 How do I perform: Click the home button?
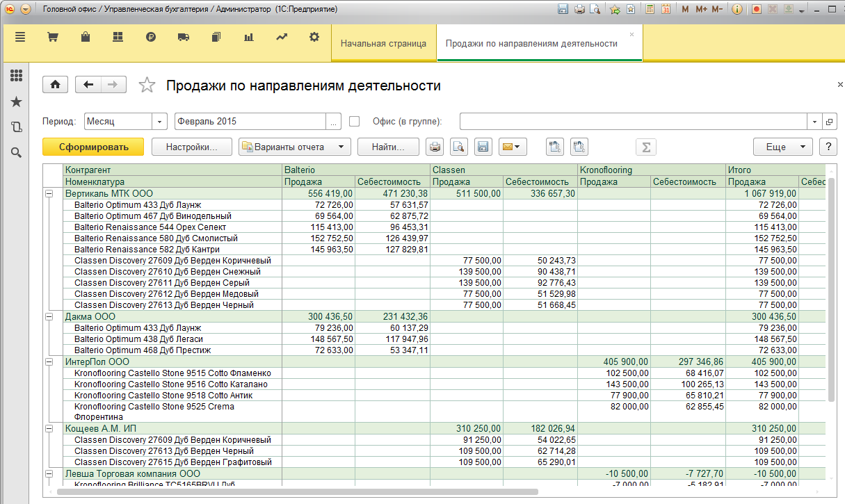(56, 85)
